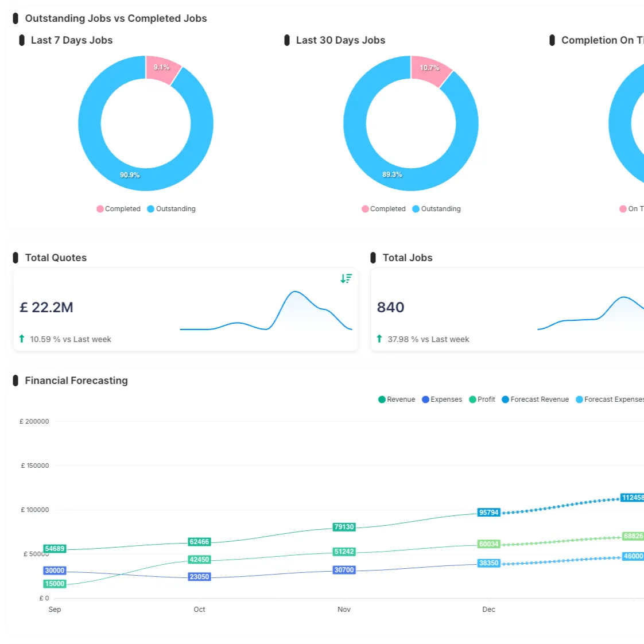
Task: Toggle the Forecast Expenses legend entry
Action: [x=610, y=399]
